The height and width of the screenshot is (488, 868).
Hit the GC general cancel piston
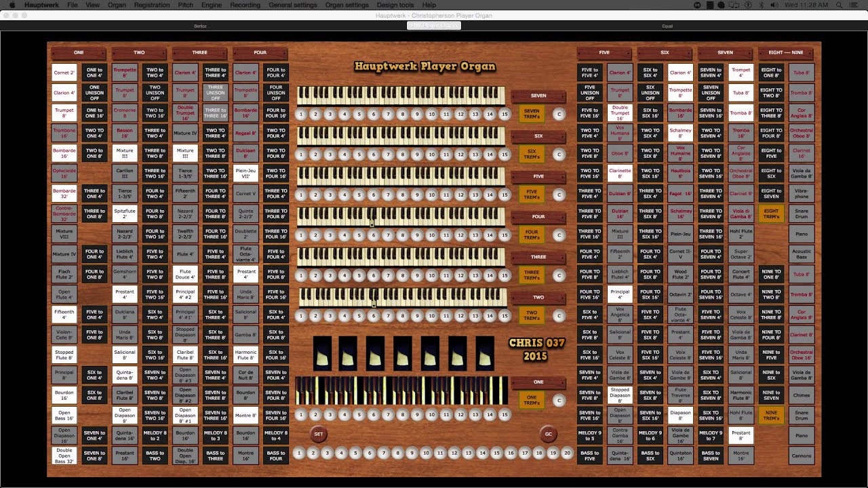click(549, 434)
